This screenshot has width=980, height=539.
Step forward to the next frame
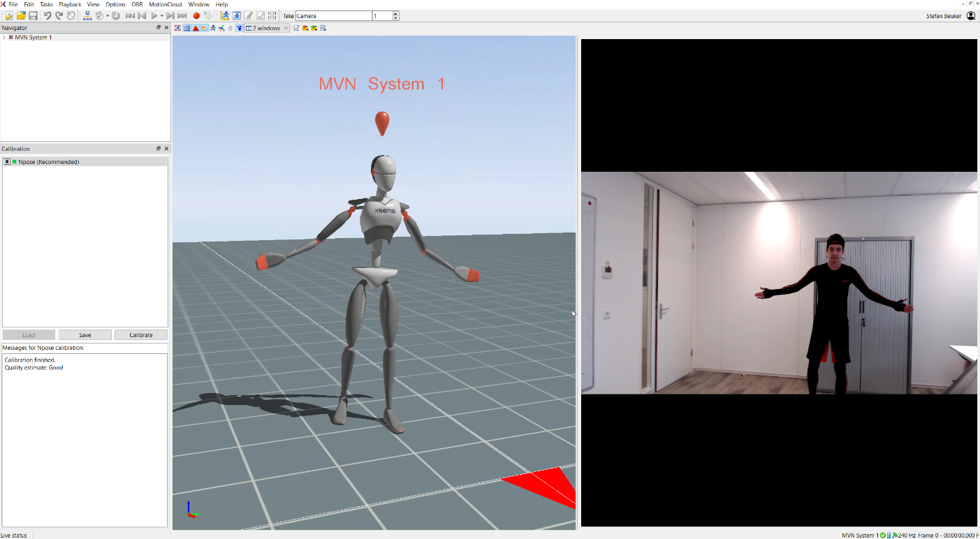coord(170,15)
